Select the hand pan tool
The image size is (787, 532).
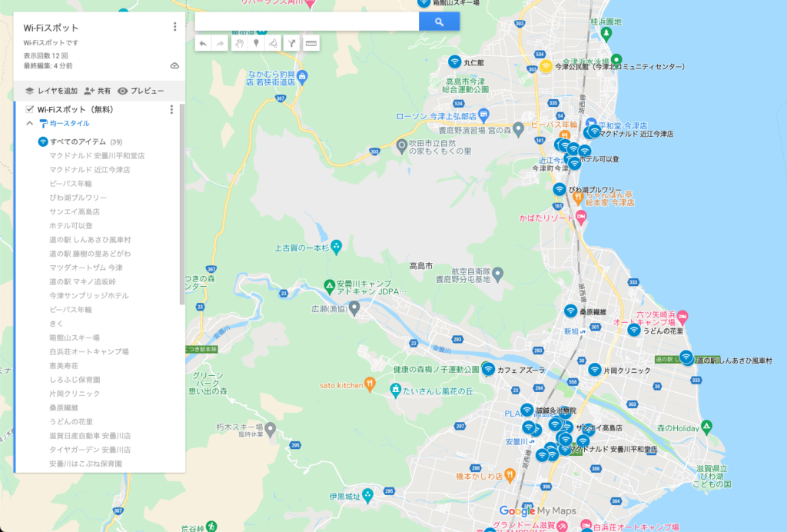[238, 44]
